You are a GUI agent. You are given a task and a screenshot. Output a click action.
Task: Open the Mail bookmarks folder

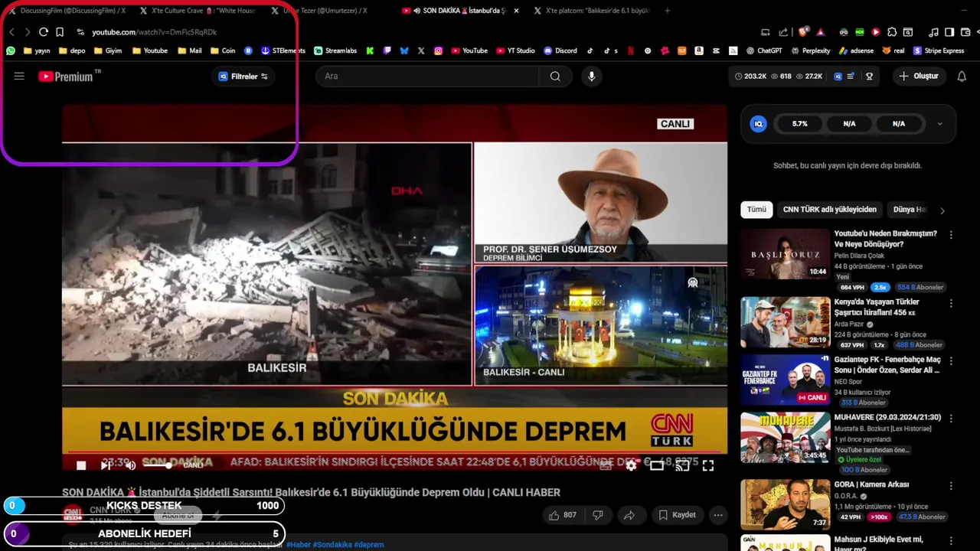pos(189,51)
